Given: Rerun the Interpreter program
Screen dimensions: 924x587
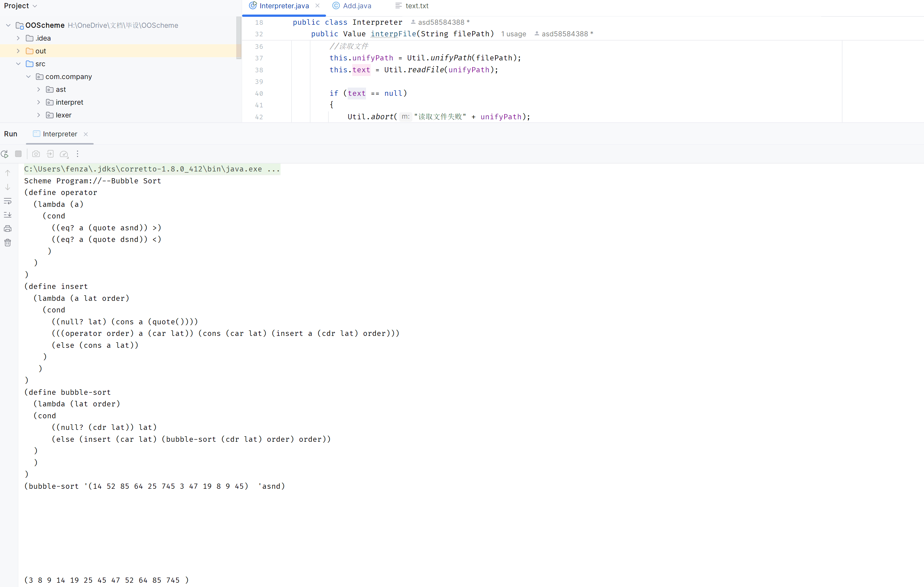Looking at the screenshot, I should (x=5, y=154).
